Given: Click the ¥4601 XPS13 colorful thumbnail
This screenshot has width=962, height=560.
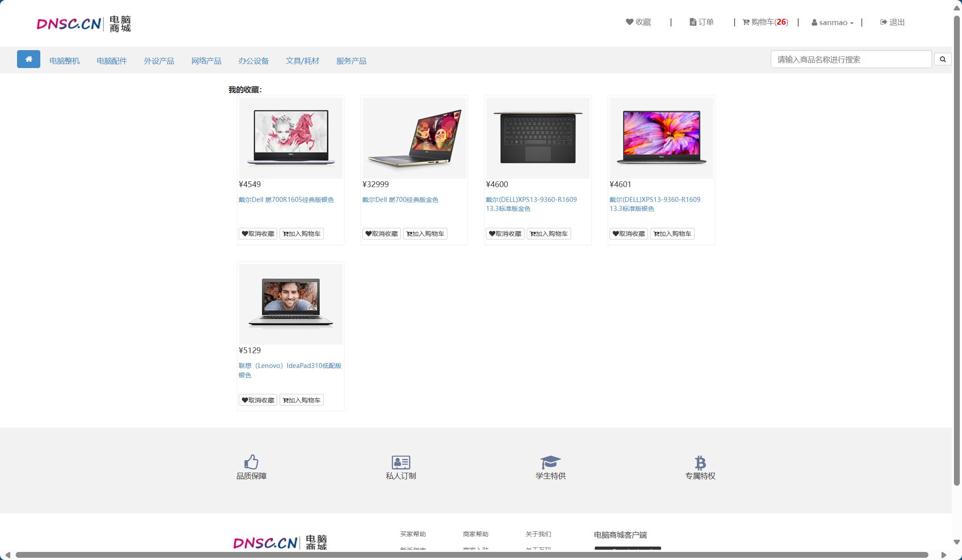Looking at the screenshot, I should tap(661, 138).
